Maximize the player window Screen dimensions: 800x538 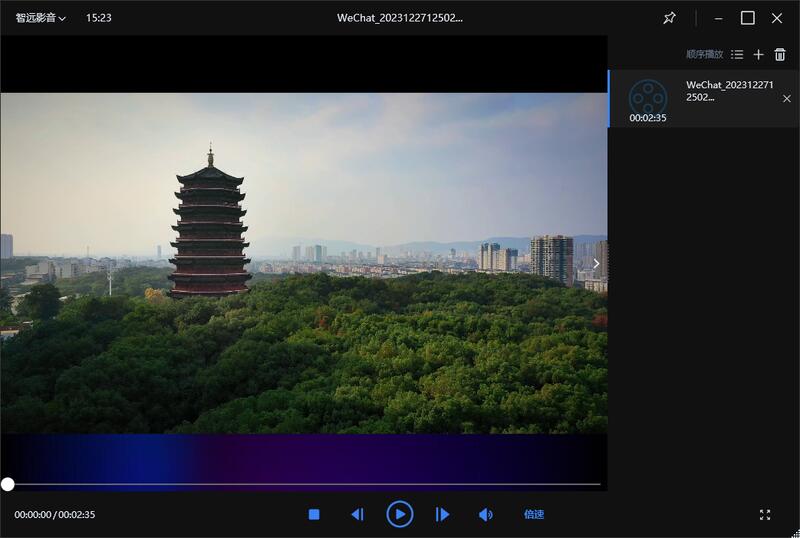[747, 18]
